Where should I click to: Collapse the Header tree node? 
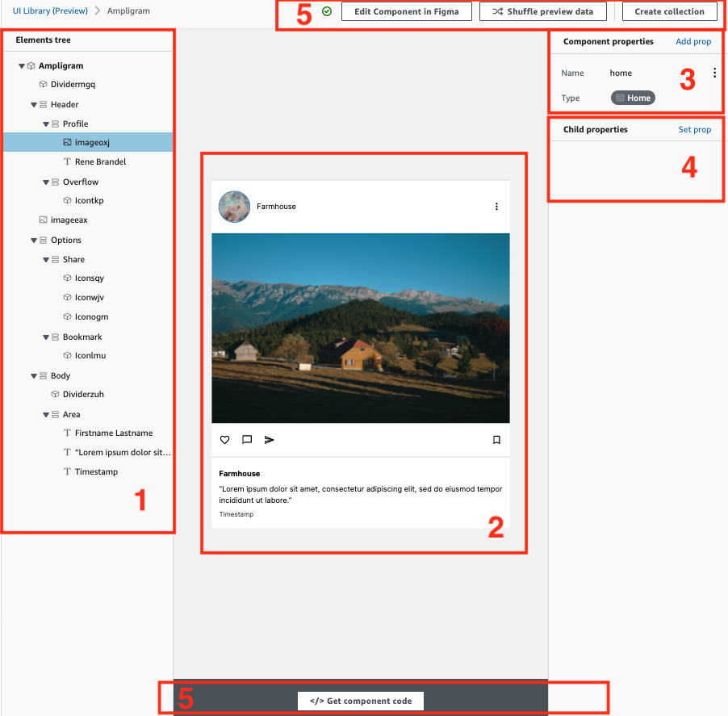(x=33, y=105)
